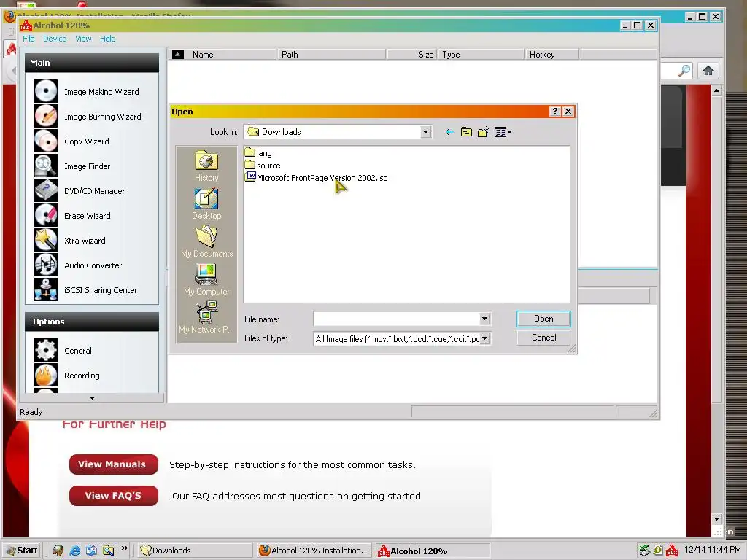
Task: Select the source folder
Action: click(x=263, y=166)
